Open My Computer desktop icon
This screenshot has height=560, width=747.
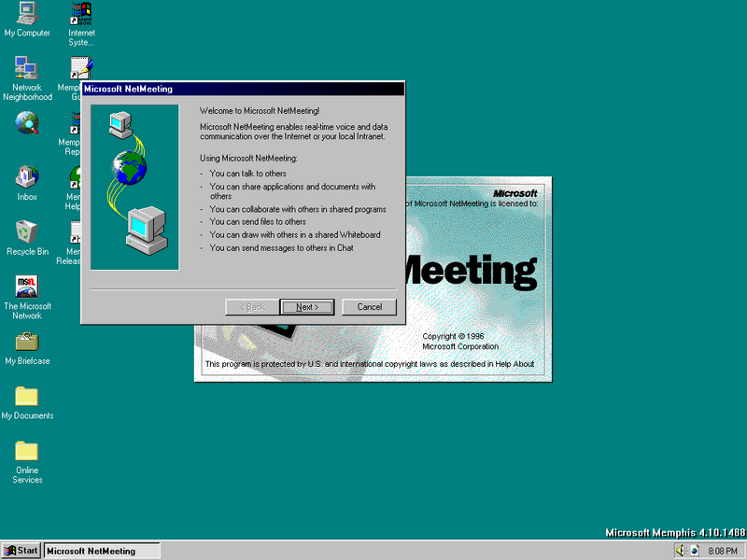coord(27,19)
